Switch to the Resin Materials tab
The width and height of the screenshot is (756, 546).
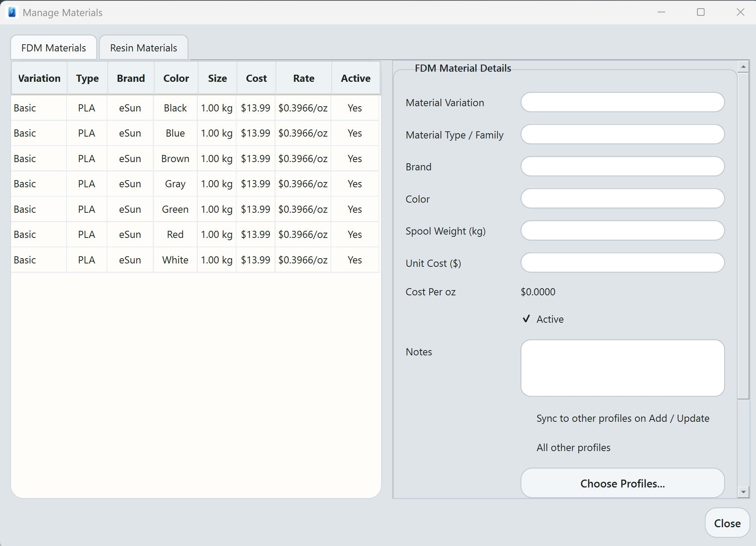pos(143,47)
